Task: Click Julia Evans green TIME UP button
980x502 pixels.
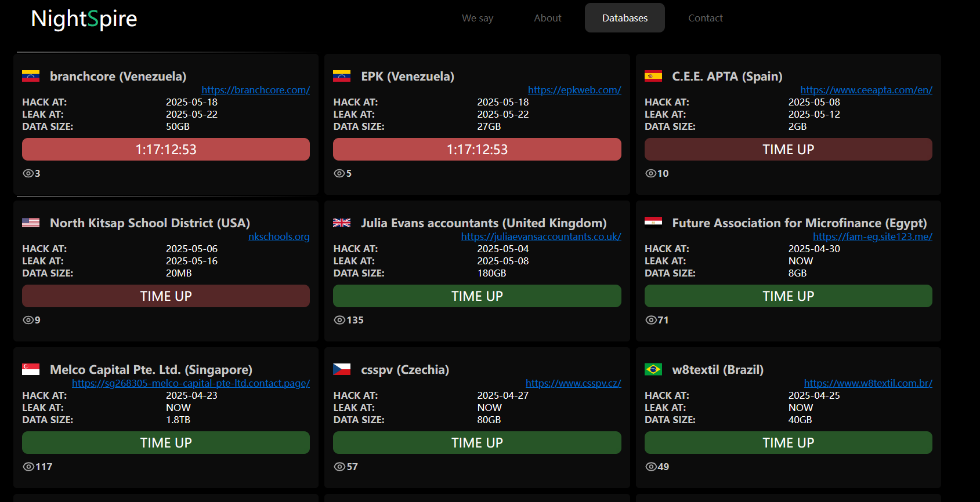Action: 477,296
